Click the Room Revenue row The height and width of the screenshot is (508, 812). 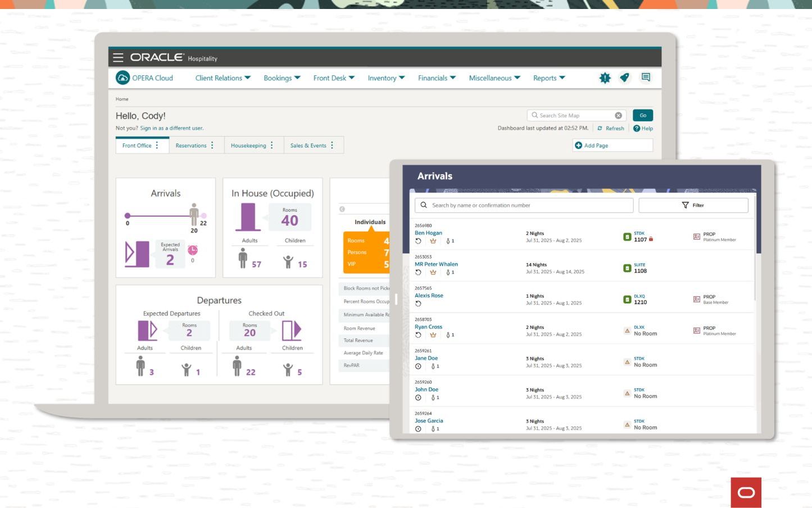click(364, 328)
